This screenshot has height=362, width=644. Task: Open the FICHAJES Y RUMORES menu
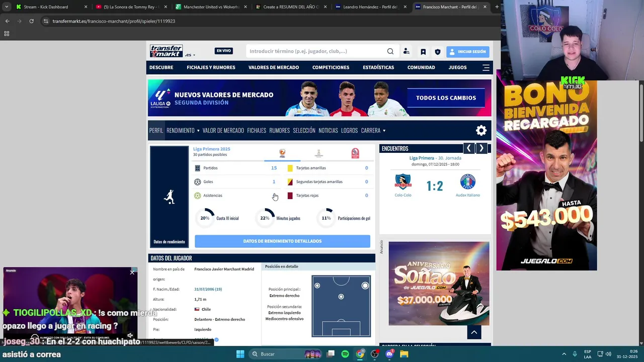coord(211,67)
